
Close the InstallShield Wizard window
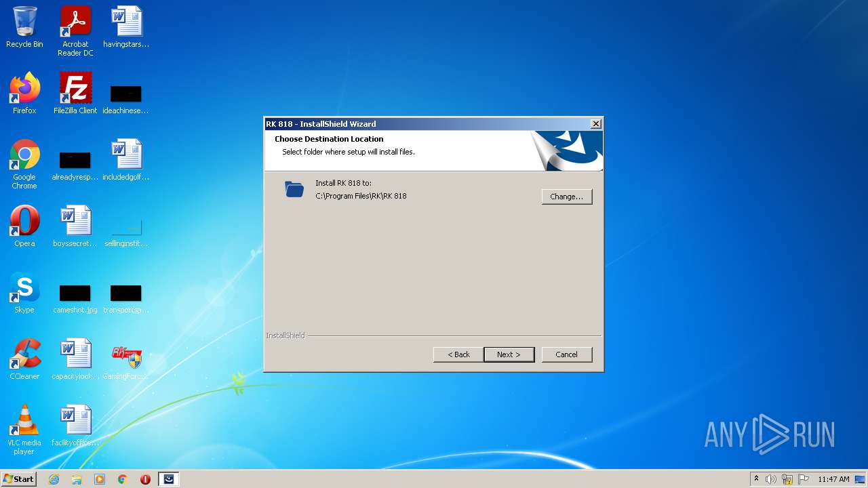(x=595, y=124)
